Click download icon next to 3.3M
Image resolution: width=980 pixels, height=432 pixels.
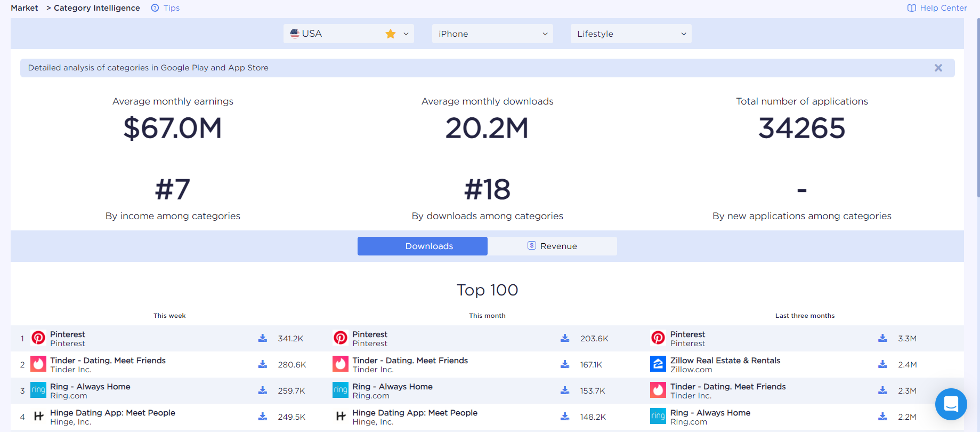pyautogui.click(x=882, y=338)
